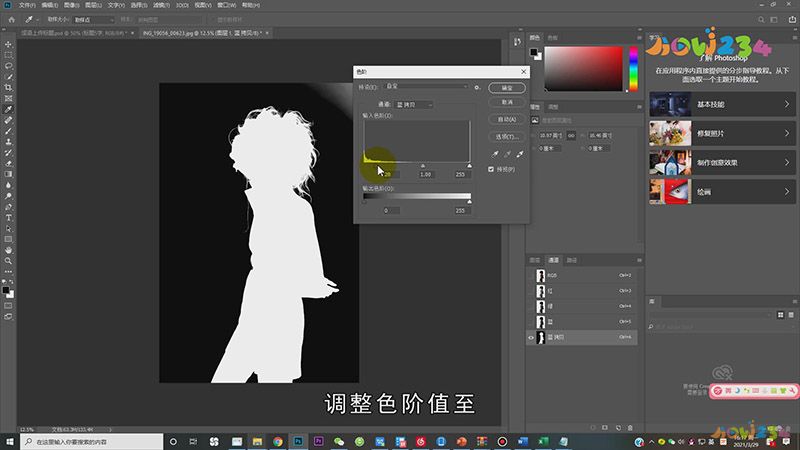Screen dimensions: 800x450
Task: Select the Move tool
Action: pos(8,44)
